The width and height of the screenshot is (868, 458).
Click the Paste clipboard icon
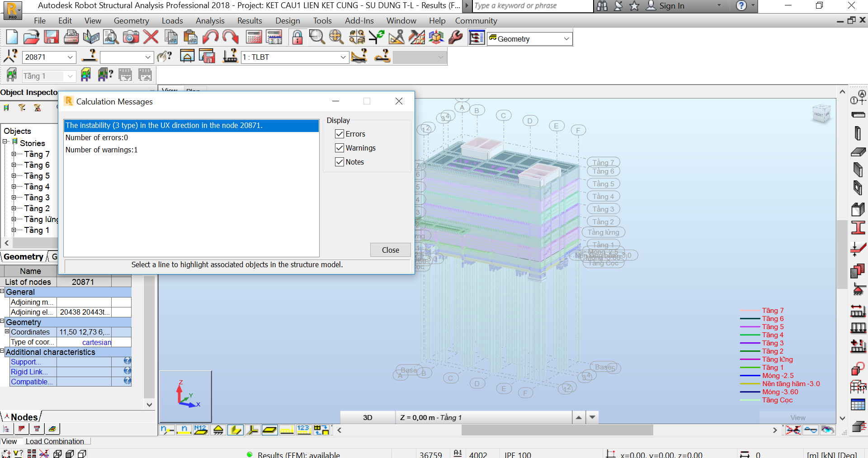tap(190, 37)
